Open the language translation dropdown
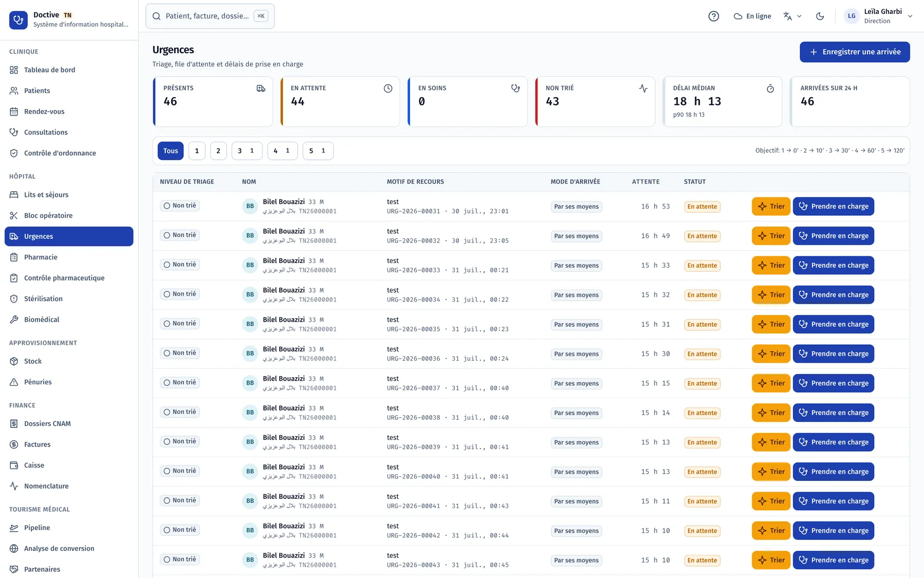This screenshot has width=924, height=578. (793, 16)
